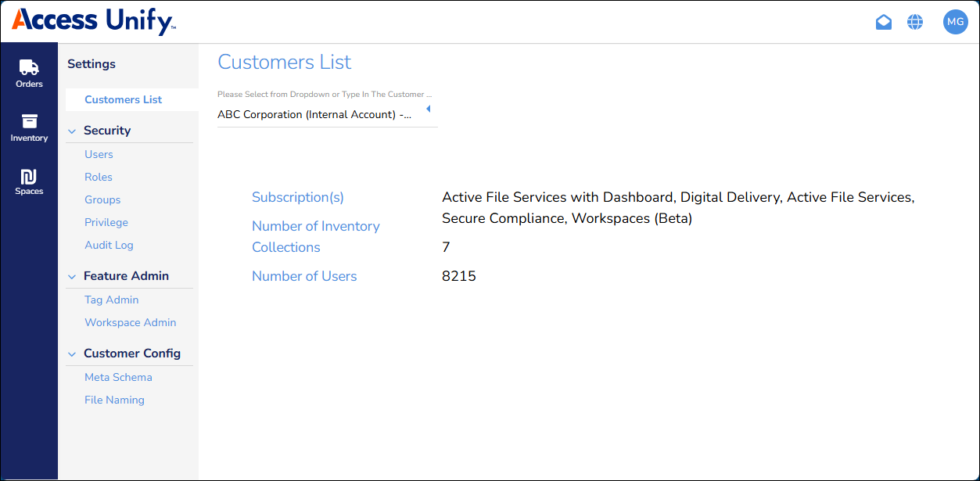
Task: Open the Groups page
Action: click(102, 199)
